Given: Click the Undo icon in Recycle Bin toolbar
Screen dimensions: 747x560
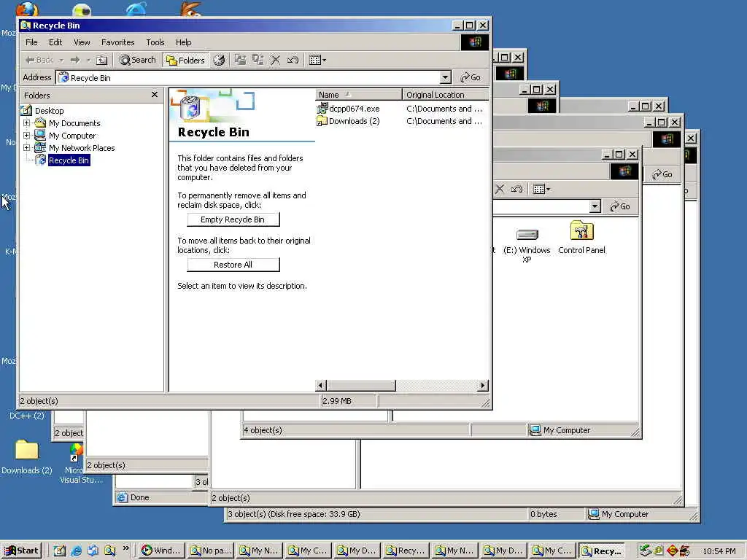Looking at the screenshot, I should point(293,60).
